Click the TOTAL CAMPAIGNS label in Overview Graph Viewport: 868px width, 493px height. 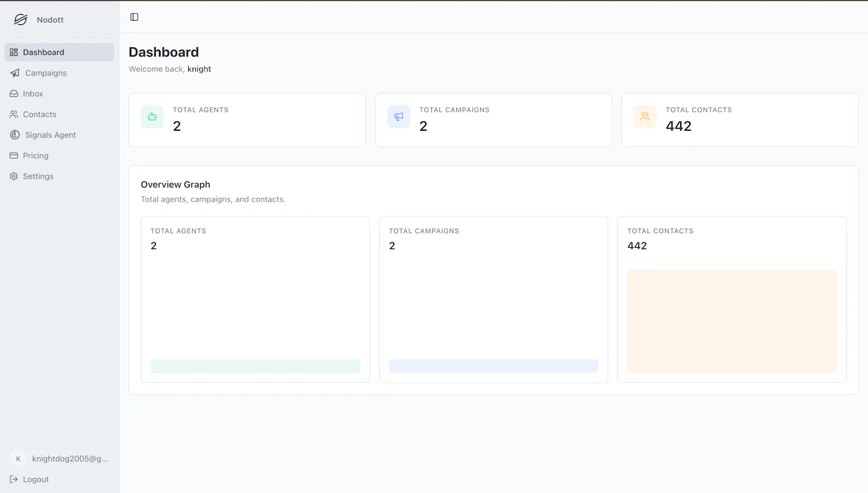click(424, 231)
